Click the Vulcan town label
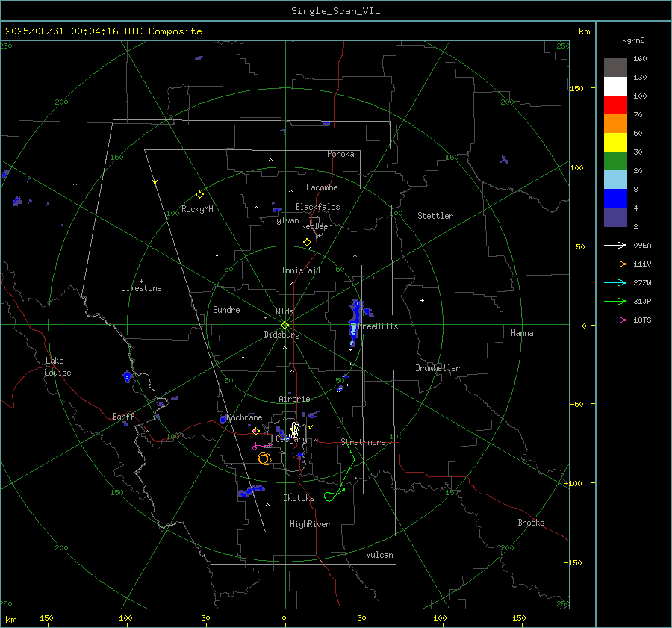The height and width of the screenshot is (628, 672). click(379, 555)
